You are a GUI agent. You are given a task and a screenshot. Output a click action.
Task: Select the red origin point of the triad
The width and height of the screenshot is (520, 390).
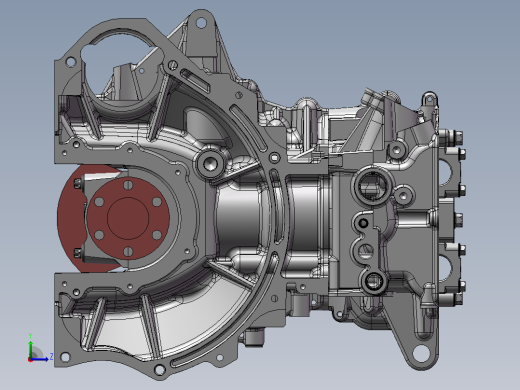pyautogui.click(x=30, y=360)
